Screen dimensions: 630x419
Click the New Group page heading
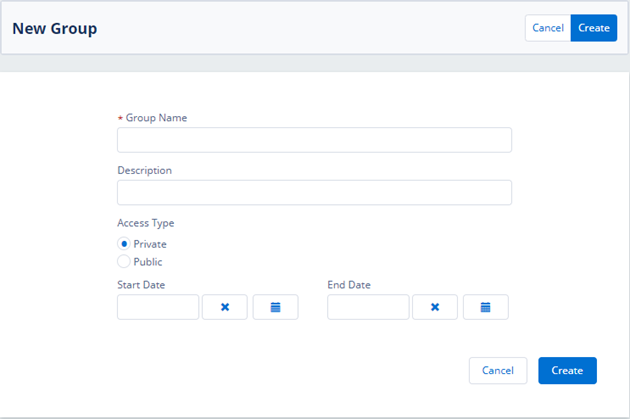pos(55,29)
